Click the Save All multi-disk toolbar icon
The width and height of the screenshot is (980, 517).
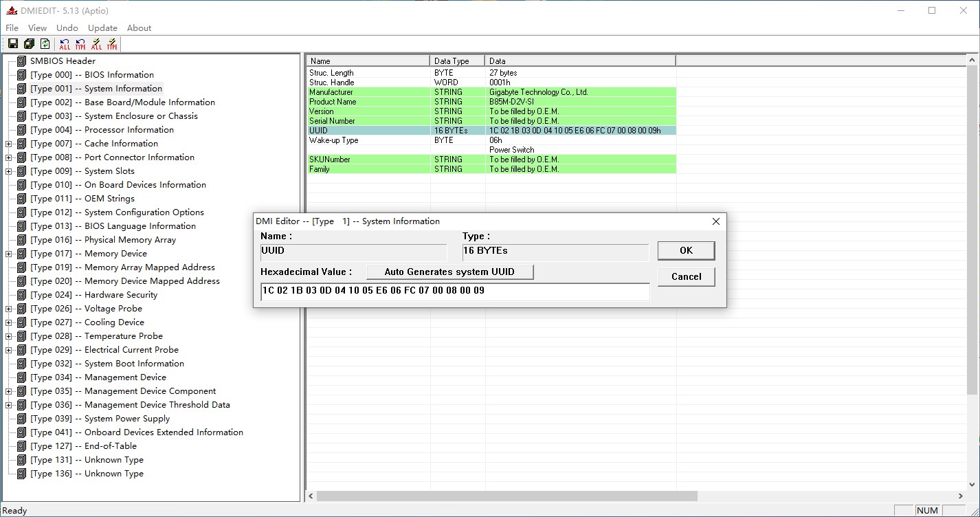(x=29, y=44)
